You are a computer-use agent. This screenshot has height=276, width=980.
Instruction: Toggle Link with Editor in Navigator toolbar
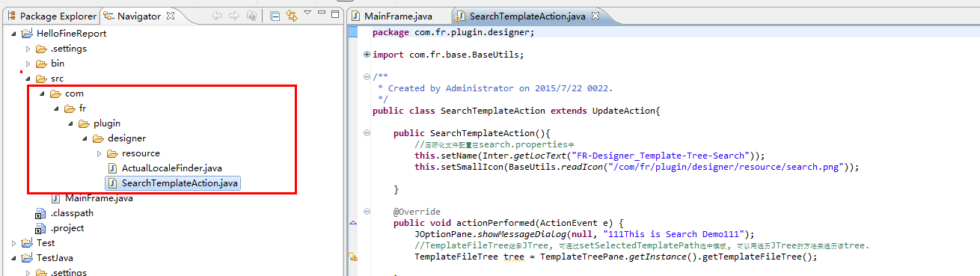click(x=292, y=16)
